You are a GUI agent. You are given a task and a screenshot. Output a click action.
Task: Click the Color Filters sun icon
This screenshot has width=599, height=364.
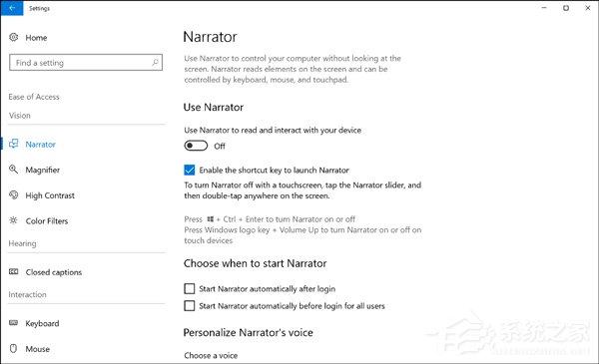pos(14,220)
